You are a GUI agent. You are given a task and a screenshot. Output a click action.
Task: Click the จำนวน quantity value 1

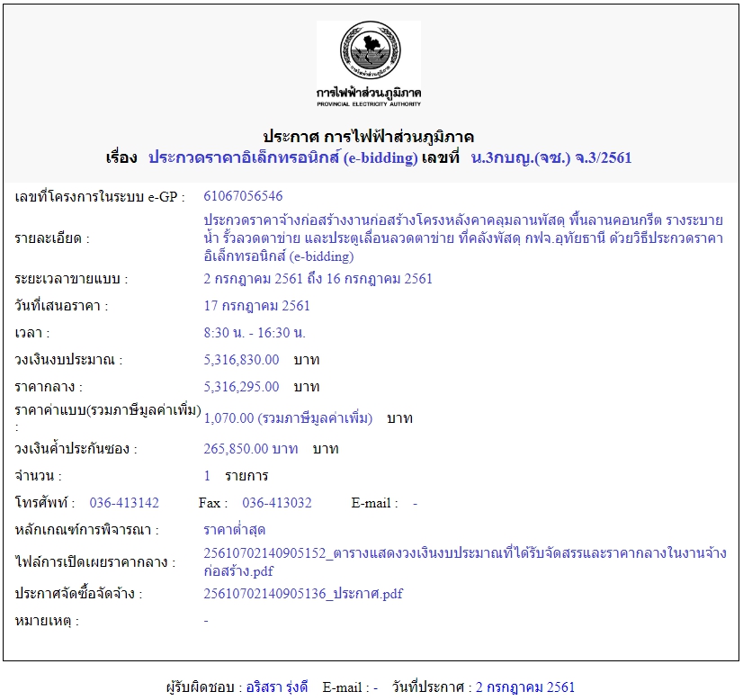207,476
